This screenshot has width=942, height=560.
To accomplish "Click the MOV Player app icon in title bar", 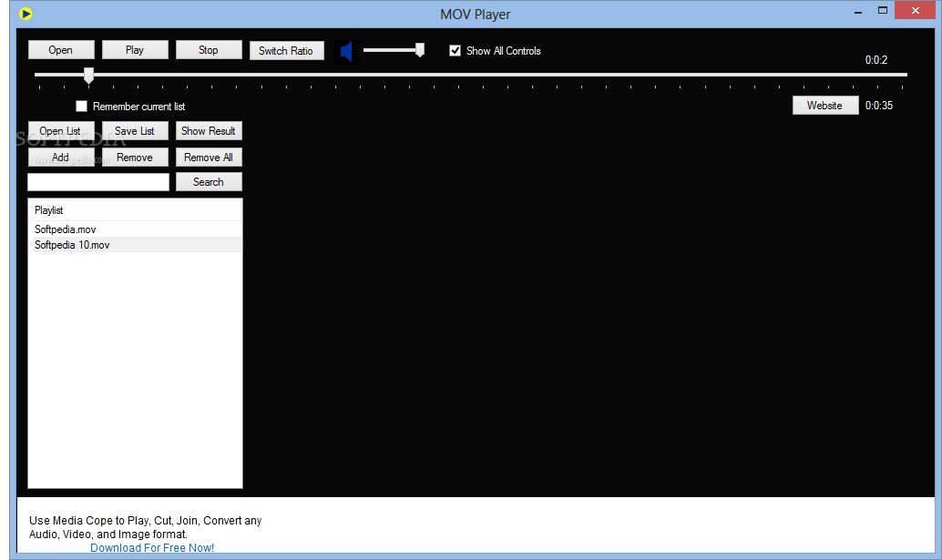I will tap(26, 14).
